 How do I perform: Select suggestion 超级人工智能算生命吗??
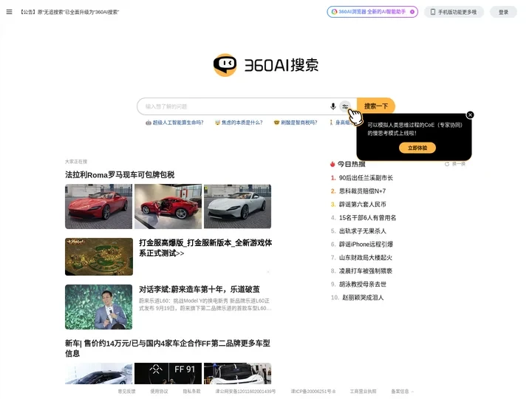coord(174,123)
